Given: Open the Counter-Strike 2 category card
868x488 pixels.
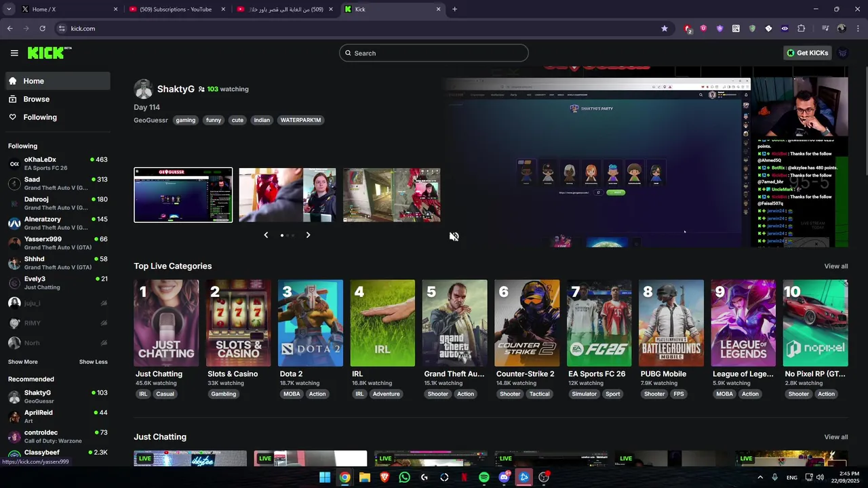Looking at the screenshot, I should coord(527,323).
